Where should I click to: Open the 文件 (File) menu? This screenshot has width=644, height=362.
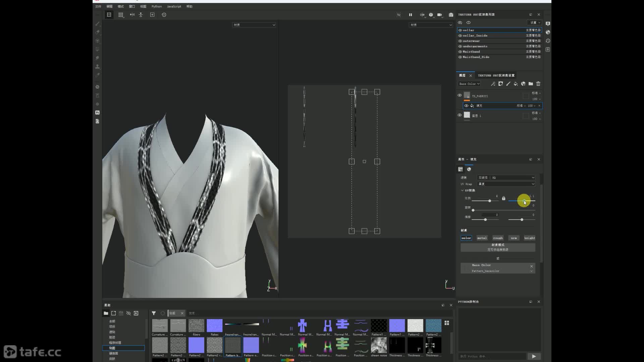click(x=98, y=6)
